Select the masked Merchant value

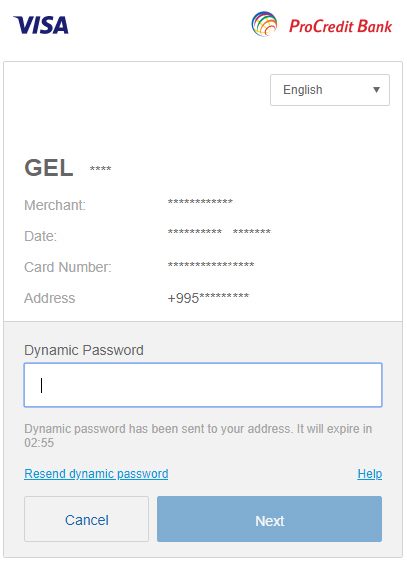200,202
